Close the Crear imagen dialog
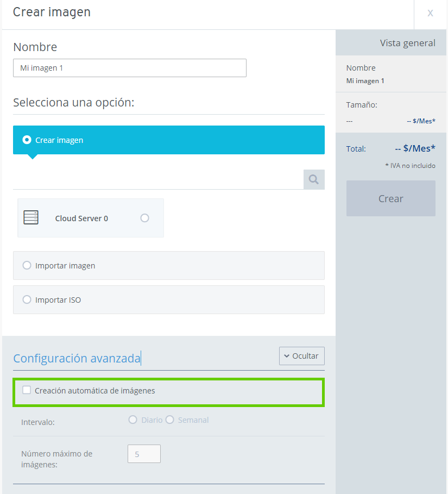The height and width of the screenshot is (494, 448). [x=430, y=13]
